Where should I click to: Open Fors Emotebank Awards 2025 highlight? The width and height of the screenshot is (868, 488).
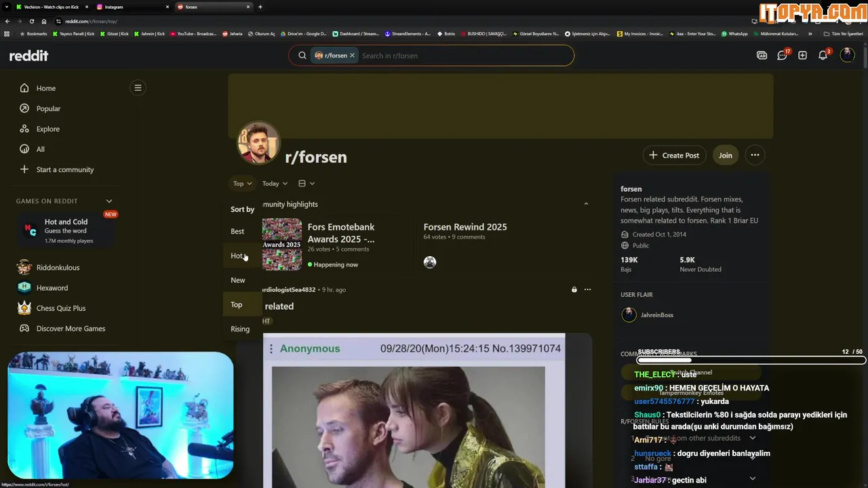click(340, 232)
